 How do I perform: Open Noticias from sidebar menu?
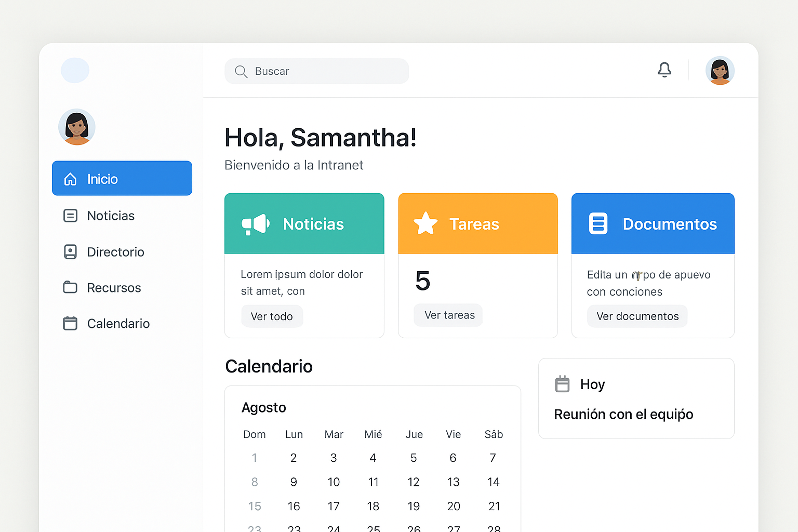point(111,216)
